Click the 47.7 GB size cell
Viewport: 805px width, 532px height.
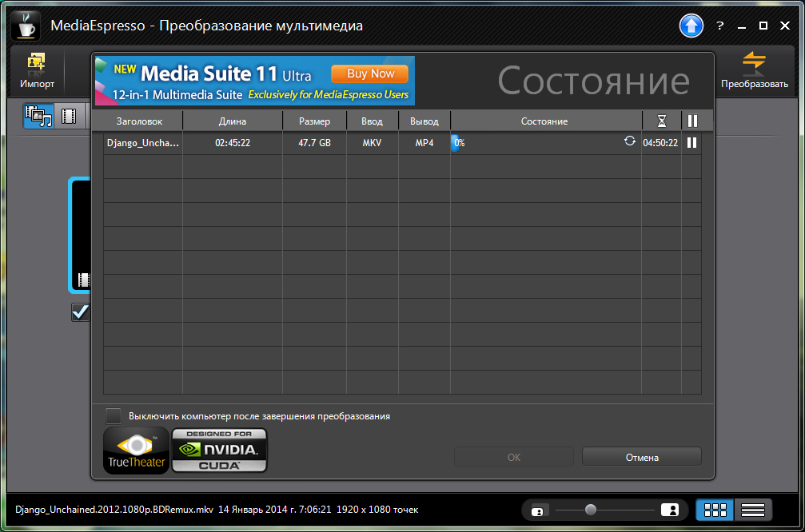pos(315,143)
